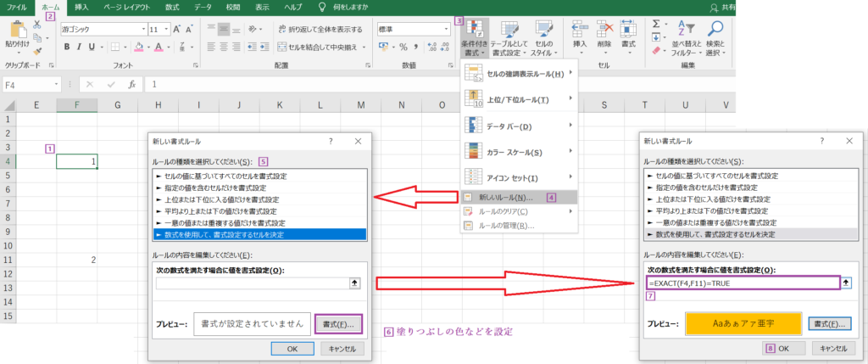Click the Fill down arrow icon
The height and width of the screenshot is (364, 868).
point(656,37)
